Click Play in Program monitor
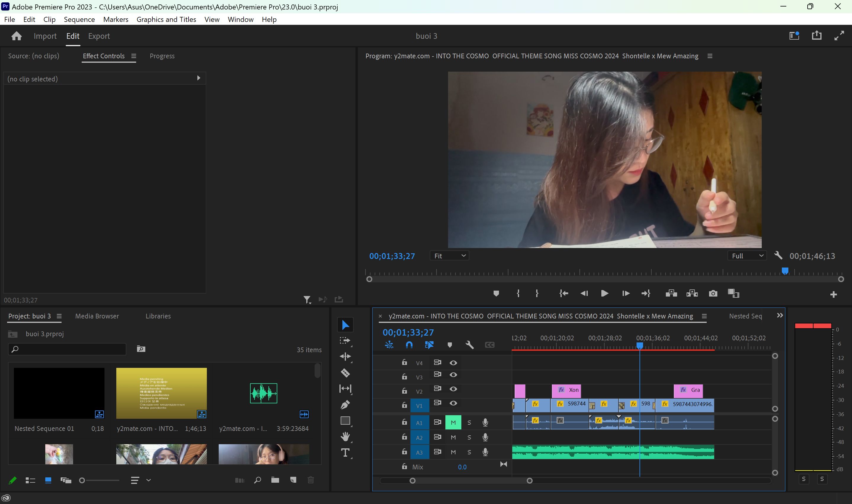The image size is (852, 504). [x=604, y=293]
